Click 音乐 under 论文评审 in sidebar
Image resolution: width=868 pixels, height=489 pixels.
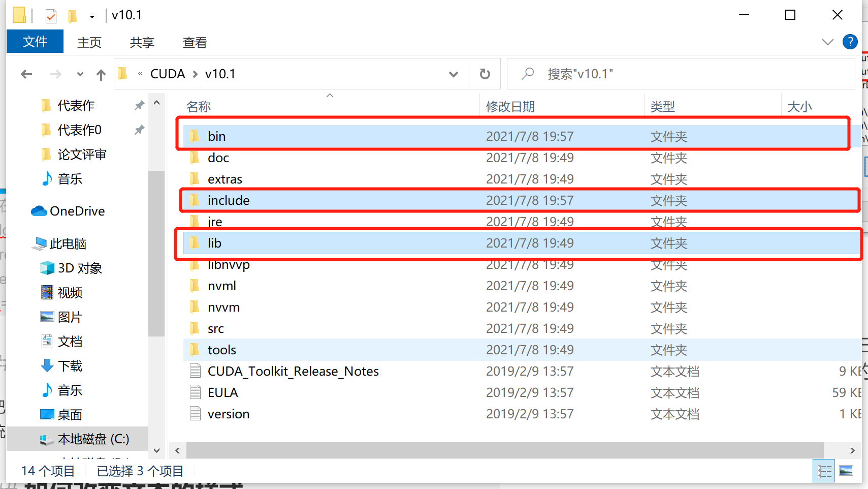[70, 178]
